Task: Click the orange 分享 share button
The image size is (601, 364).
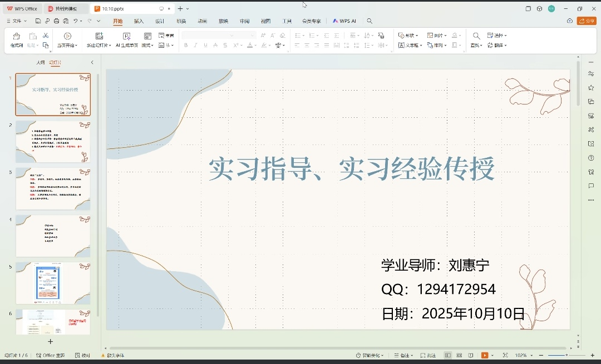Action: 586,21
